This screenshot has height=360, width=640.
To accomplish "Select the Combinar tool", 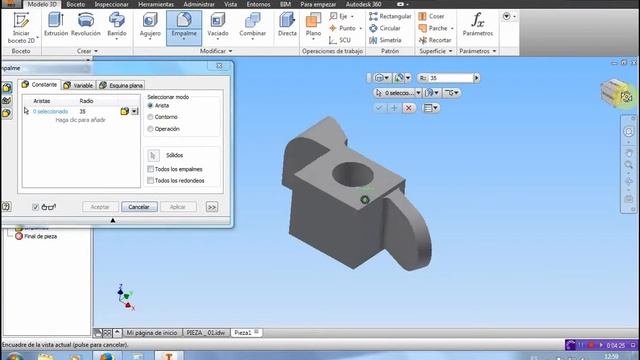I will 253,26.
